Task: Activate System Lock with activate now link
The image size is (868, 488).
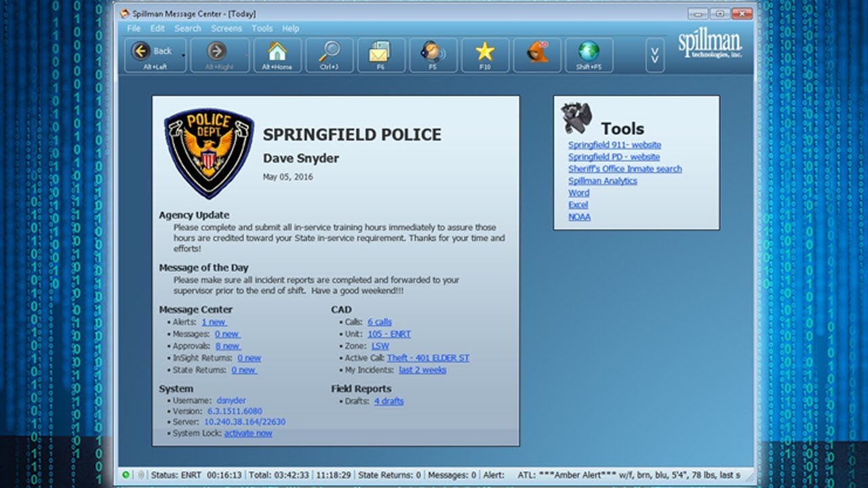Action: coord(248,433)
